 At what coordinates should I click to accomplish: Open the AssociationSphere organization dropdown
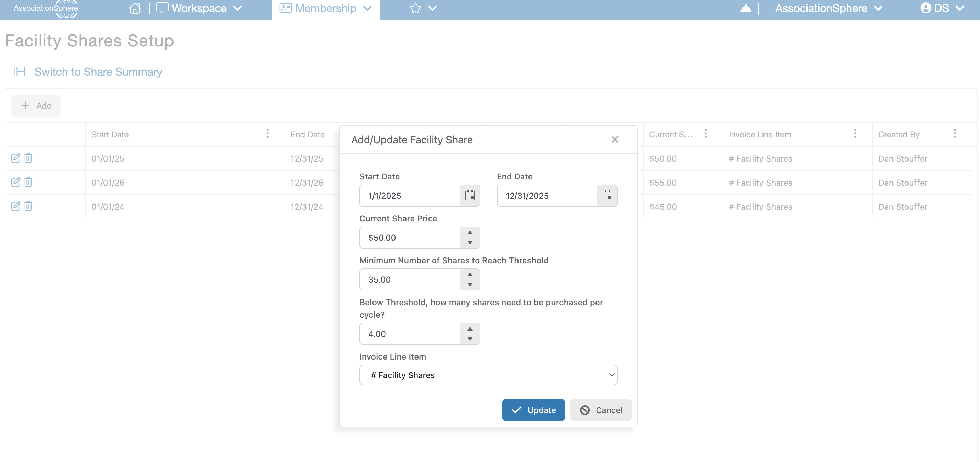coord(828,8)
